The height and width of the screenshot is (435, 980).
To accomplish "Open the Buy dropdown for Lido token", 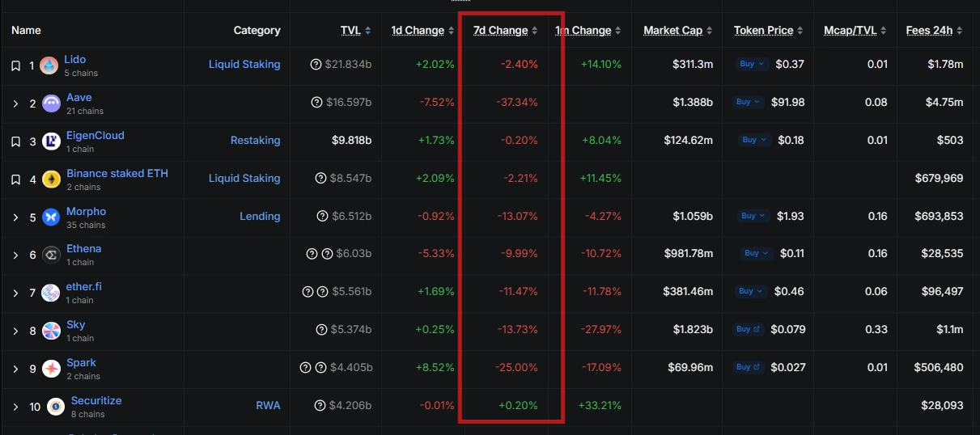I will point(750,64).
